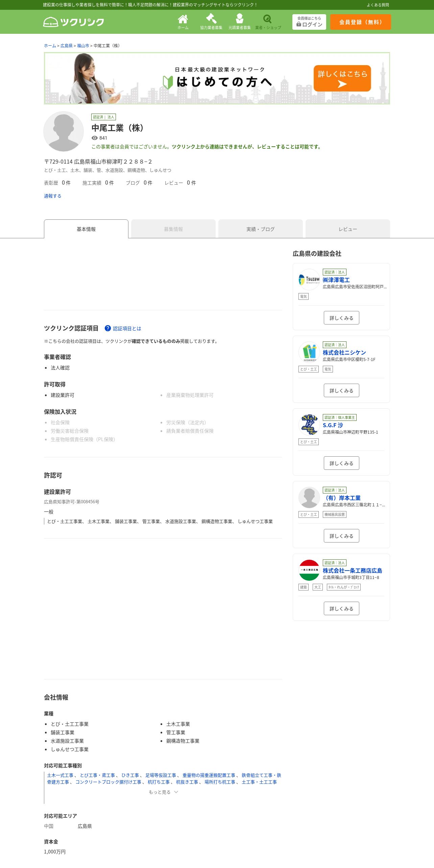Open 杭打ち工事 link
The width and height of the screenshot is (434, 868).
click(159, 782)
